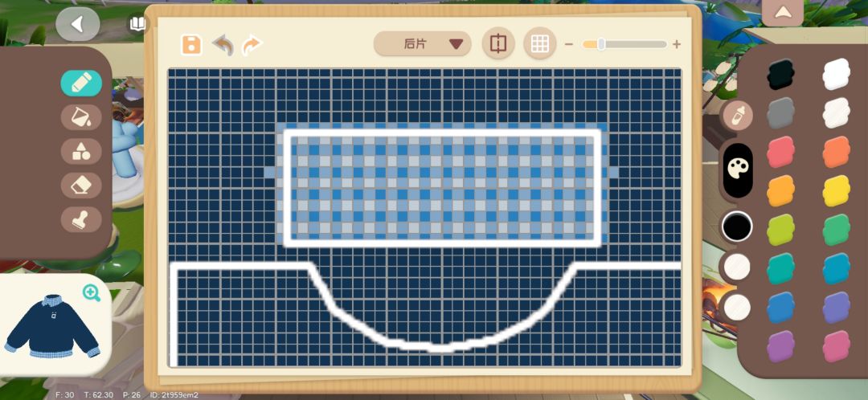Screen dimensions: 868x400
Task: Select the eraser tool
Action: point(81,186)
